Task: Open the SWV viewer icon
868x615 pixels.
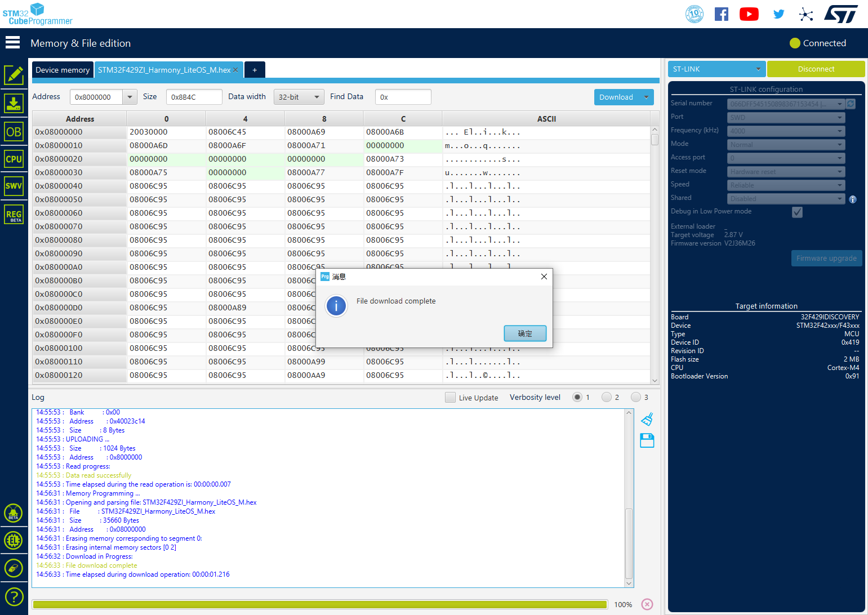Action: [x=14, y=186]
